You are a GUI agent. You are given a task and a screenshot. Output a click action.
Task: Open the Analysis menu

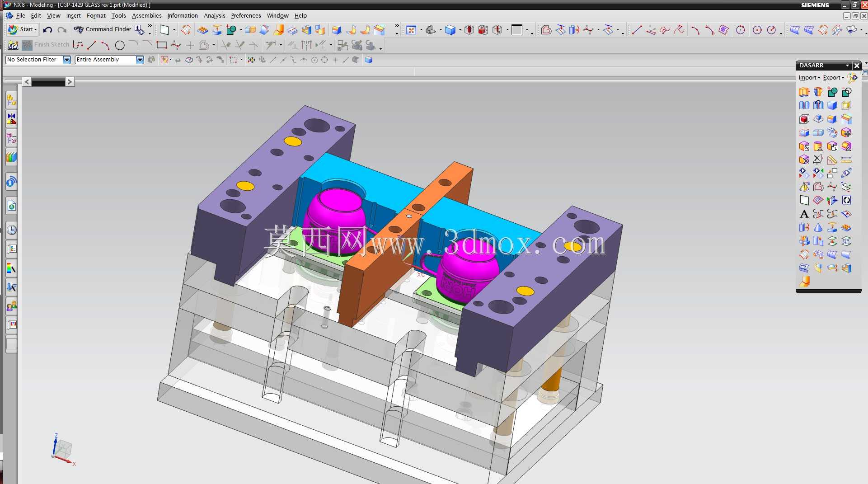tap(214, 16)
